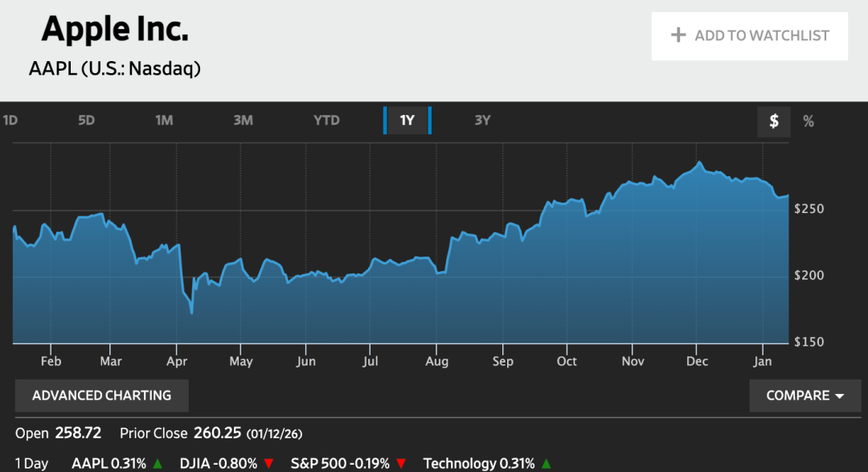Select the 1D time range tab
This screenshot has width=868, height=472.
coord(10,121)
